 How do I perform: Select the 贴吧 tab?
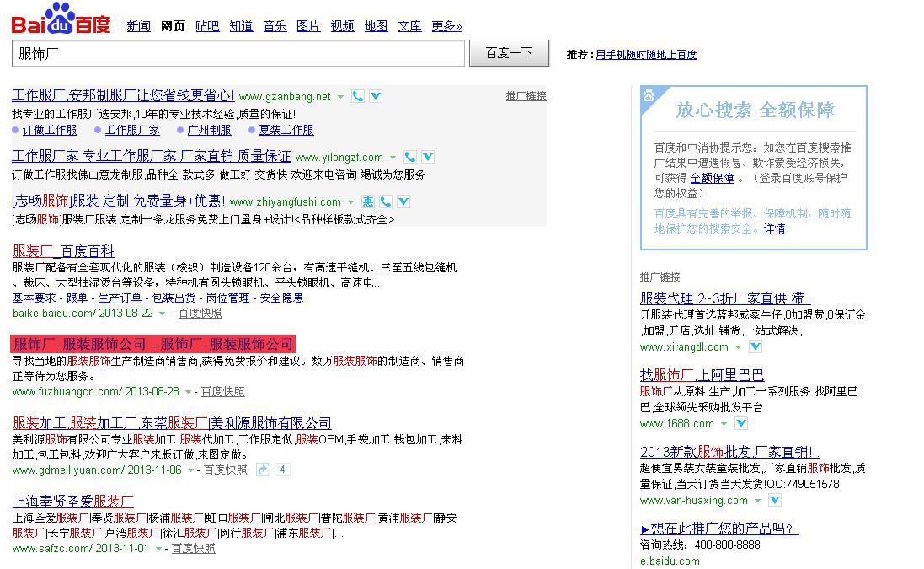(207, 26)
